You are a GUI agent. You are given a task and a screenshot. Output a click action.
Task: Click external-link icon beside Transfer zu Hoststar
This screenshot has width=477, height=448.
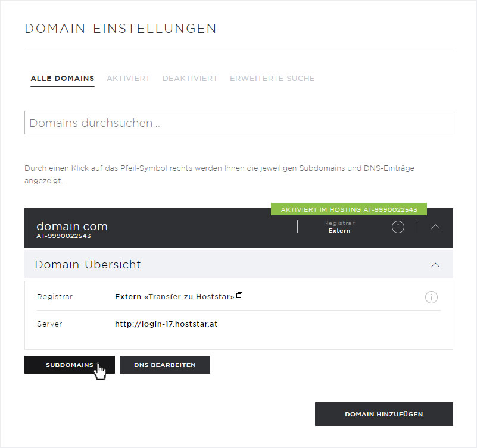(239, 295)
